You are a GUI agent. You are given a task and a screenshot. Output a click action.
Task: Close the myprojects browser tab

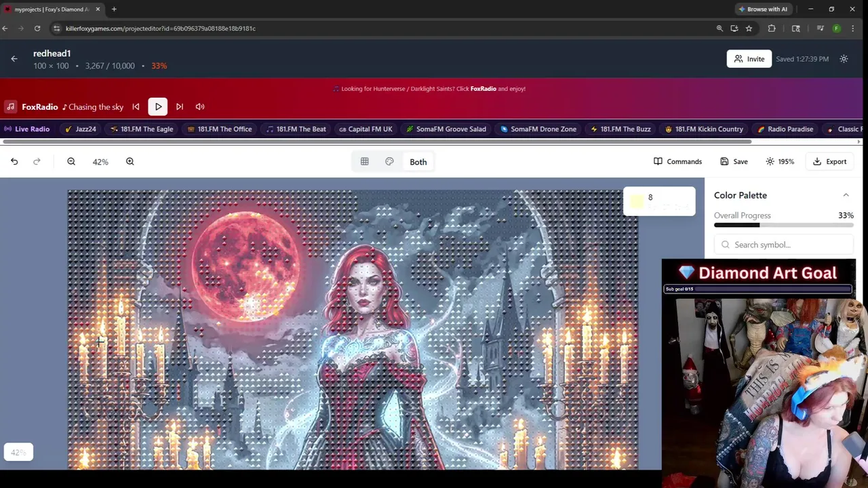(98, 9)
